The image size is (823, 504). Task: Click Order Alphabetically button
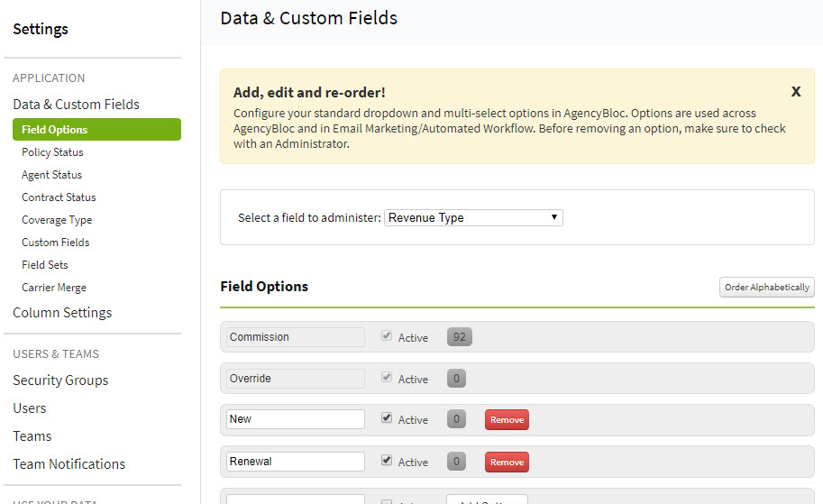[767, 288]
